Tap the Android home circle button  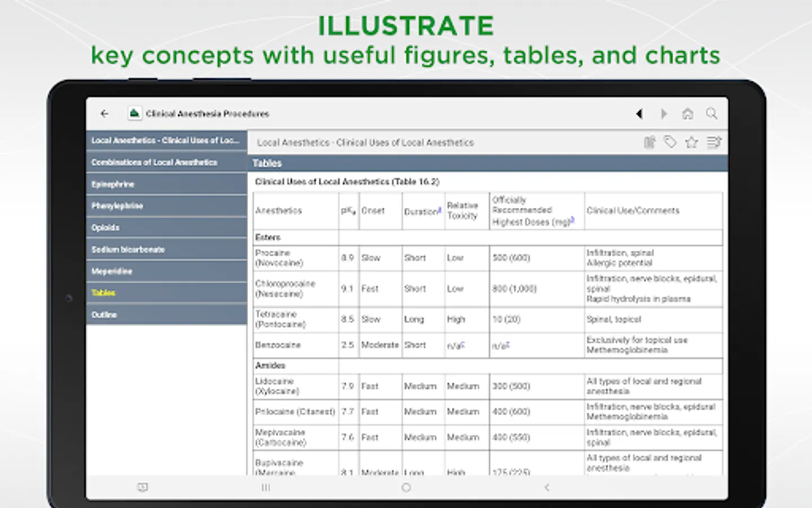coord(406,487)
